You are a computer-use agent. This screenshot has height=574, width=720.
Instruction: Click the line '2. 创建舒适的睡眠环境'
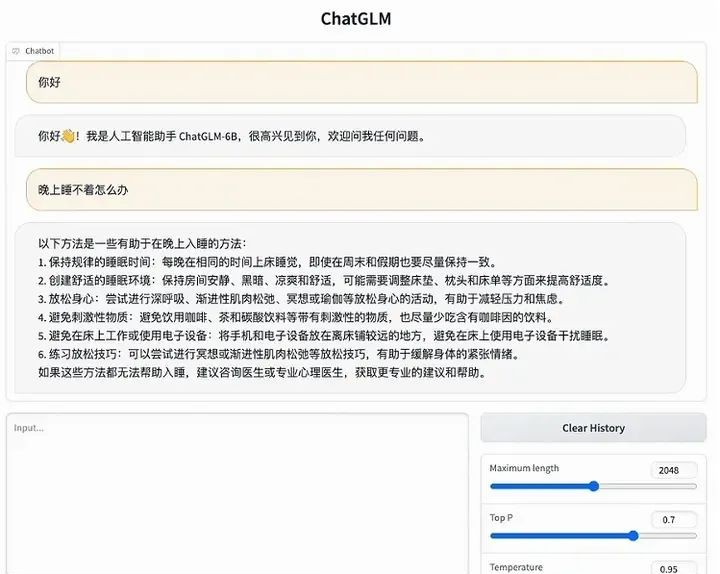pyautogui.click(x=324, y=281)
